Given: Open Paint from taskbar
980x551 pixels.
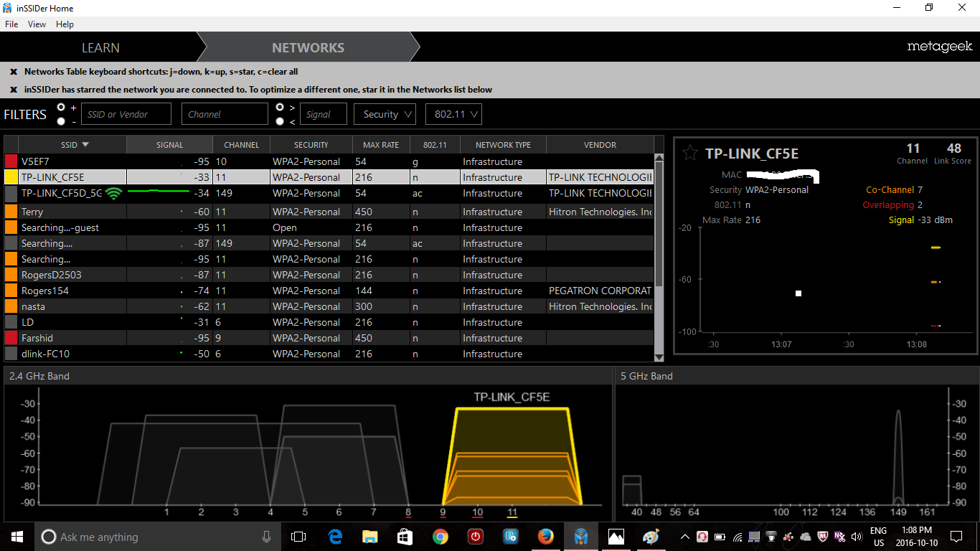Looking at the screenshot, I should (x=651, y=537).
